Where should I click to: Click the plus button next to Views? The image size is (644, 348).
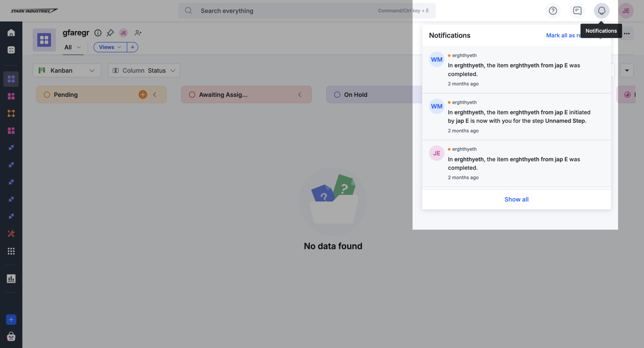tap(133, 47)
